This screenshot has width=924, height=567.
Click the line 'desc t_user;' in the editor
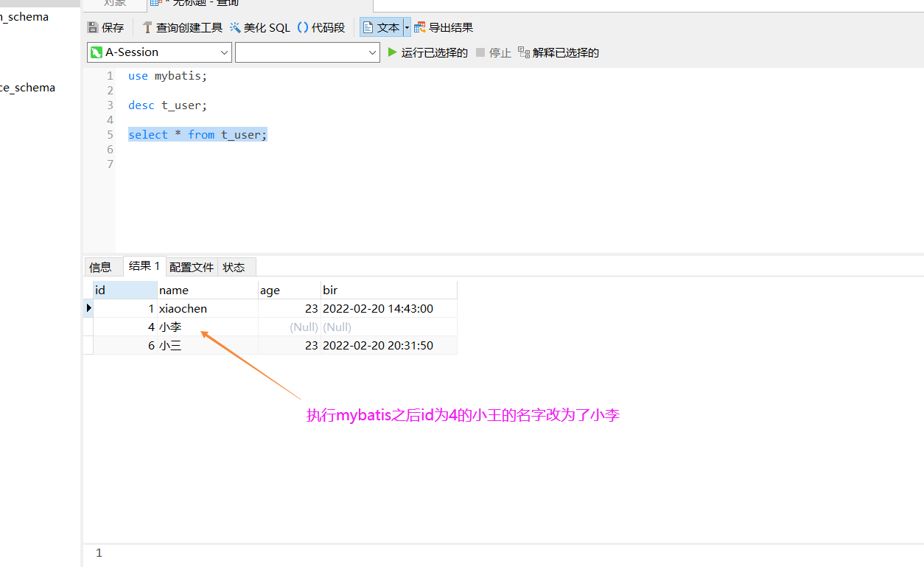pyautogui.click(x=168, y=105)
